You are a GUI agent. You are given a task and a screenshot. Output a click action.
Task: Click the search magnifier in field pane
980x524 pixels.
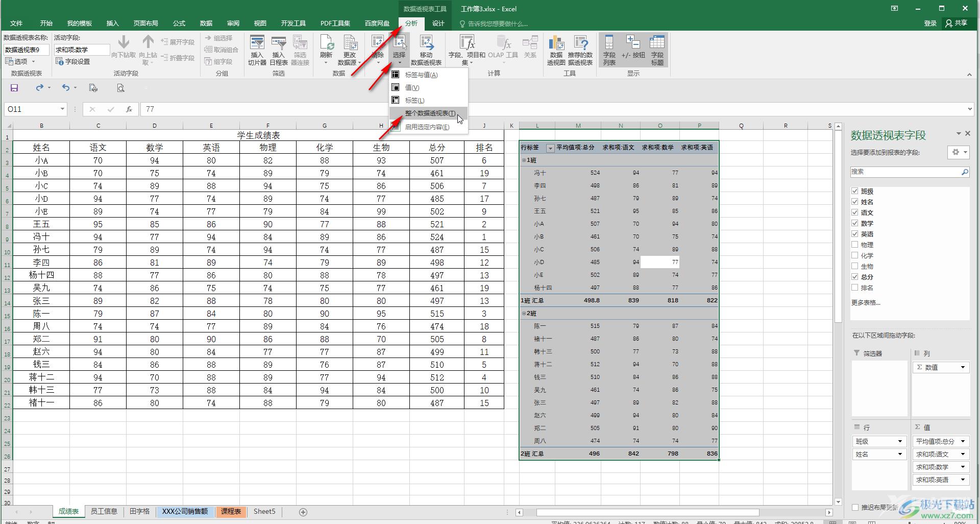click(x=965, y=172)
